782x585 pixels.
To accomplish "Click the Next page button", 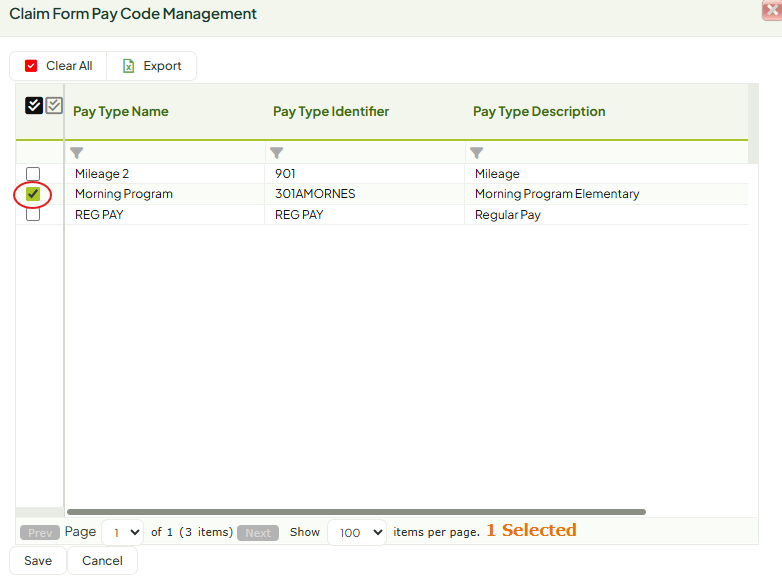I will point(258,533).
